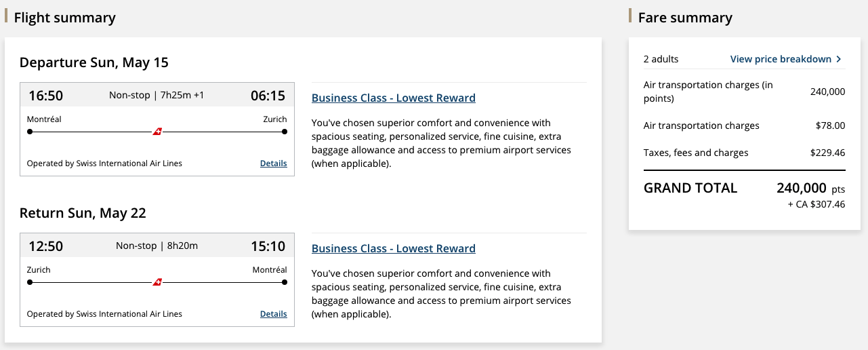Click the 2 adults passenger label
Viewport: 868px width, 350px height.
pos(661,59)
